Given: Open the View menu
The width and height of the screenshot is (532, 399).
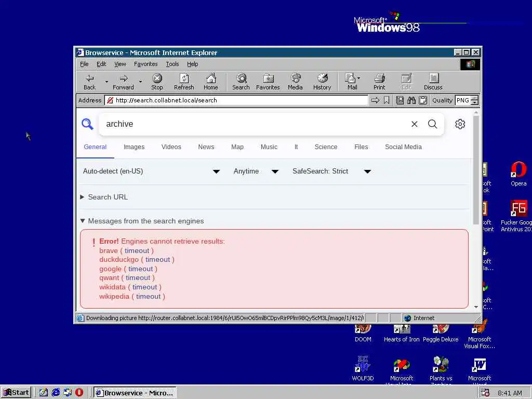Looking at the screenshot, I should tap(120, 64).
